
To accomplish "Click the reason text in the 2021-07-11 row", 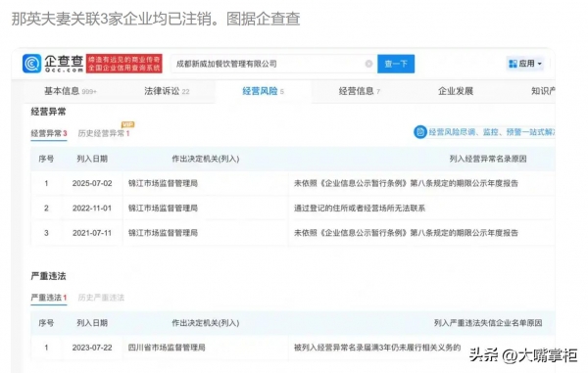I will pyautogui.click(x=406, y=233).
